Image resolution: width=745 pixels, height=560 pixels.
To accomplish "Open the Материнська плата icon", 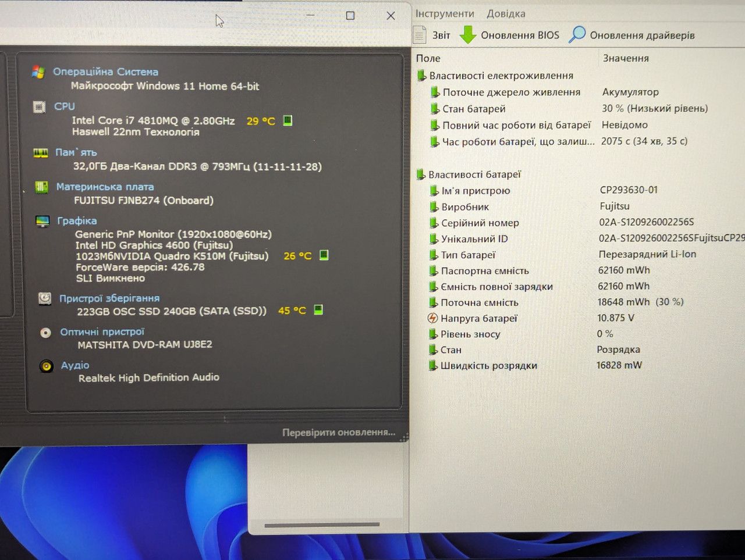I will tap(41, 187).
